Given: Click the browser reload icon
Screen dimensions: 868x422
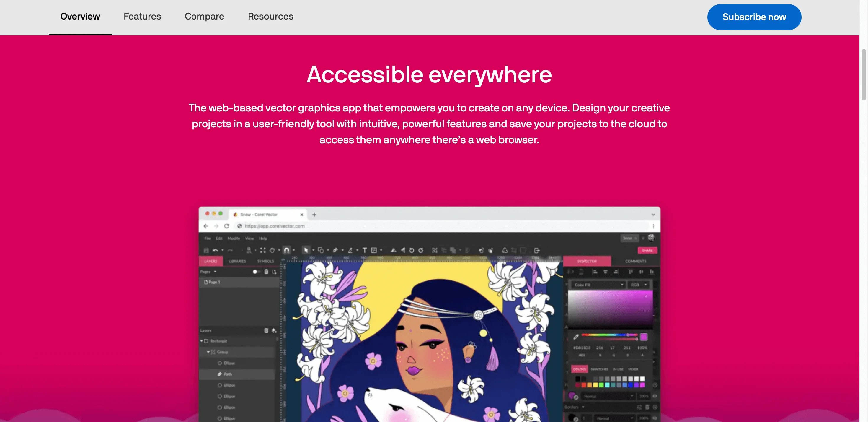Looking at the screenshot, I should coord(226,226).
